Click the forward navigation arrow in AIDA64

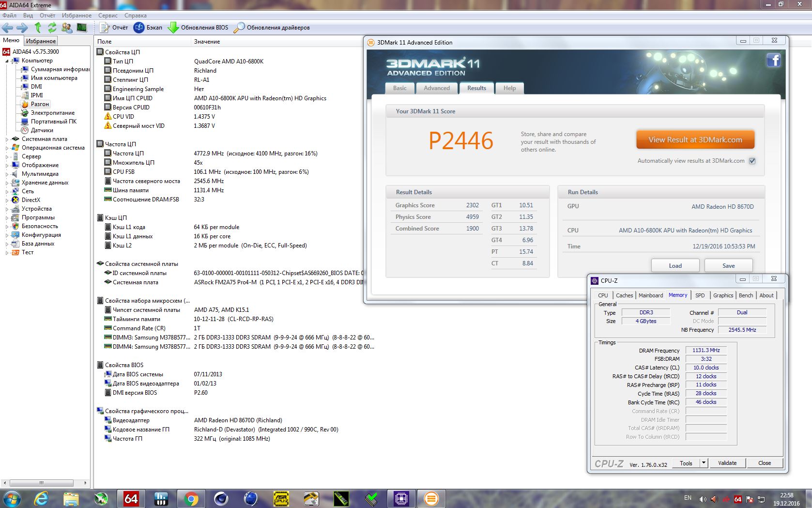coord(22,28)
